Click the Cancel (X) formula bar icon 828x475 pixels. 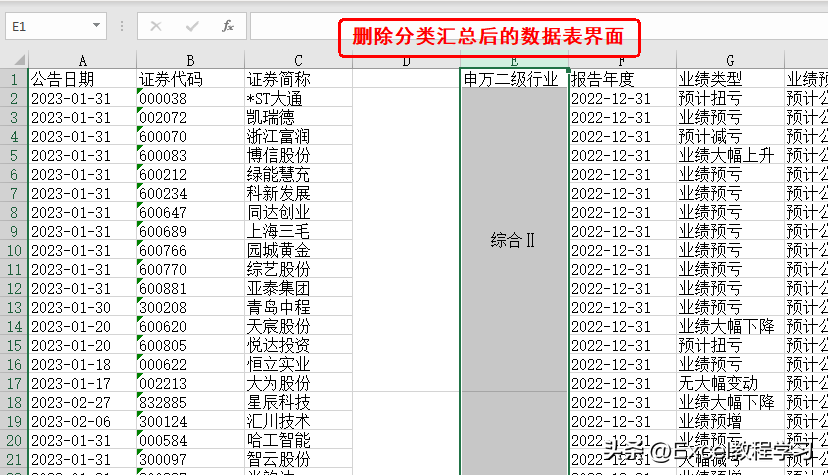156,26
